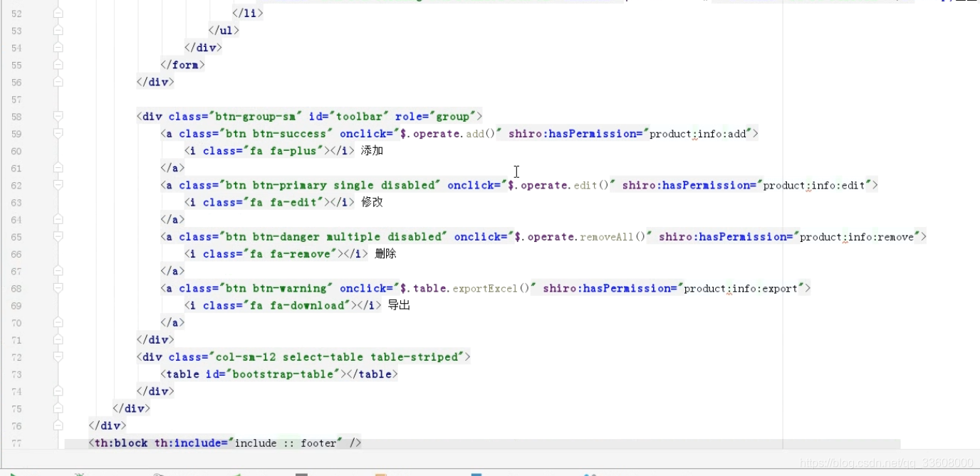Click the Chinese text 添加
The width and height of the screenshot is (980, 476).
372,151
